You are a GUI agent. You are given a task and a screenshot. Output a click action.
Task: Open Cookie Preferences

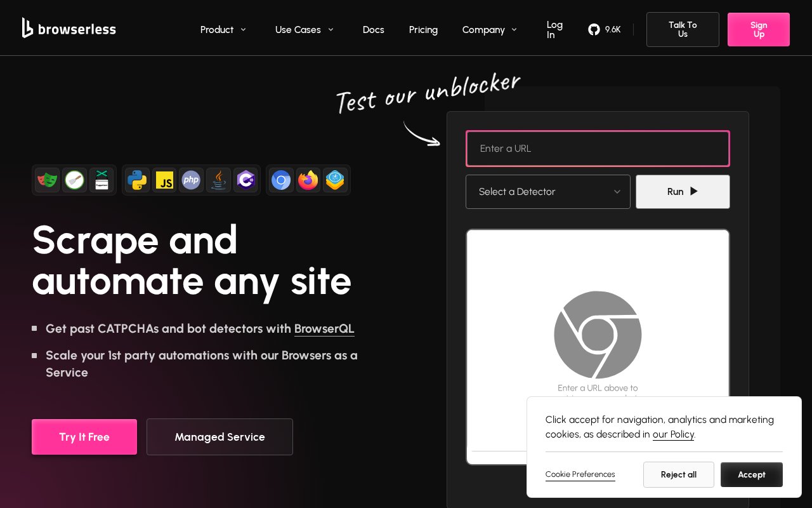click(x=580, y=474)
